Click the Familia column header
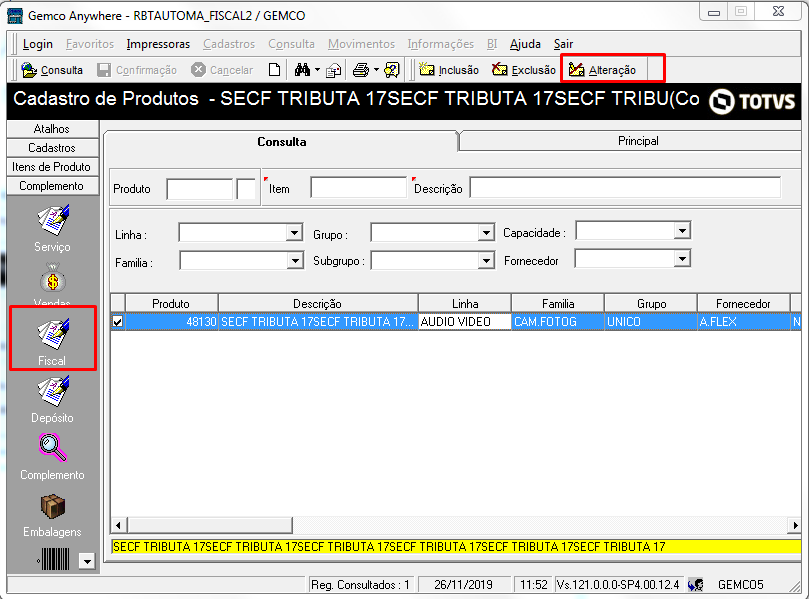The width and height of the screenshot is (809, 599). (x=558, y=304)
